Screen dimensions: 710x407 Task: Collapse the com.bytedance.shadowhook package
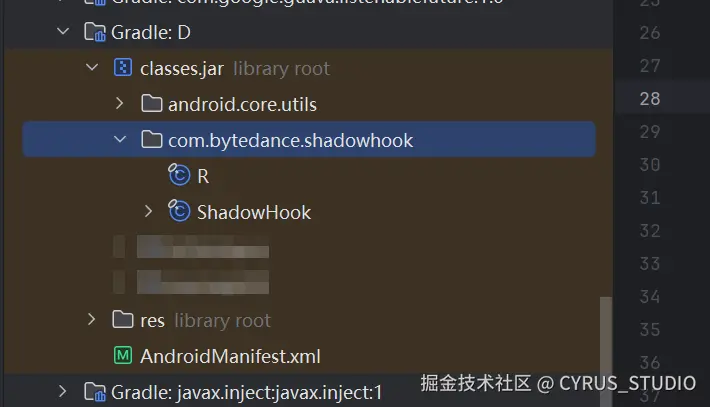pyautogui.click(x=120, y=139)
